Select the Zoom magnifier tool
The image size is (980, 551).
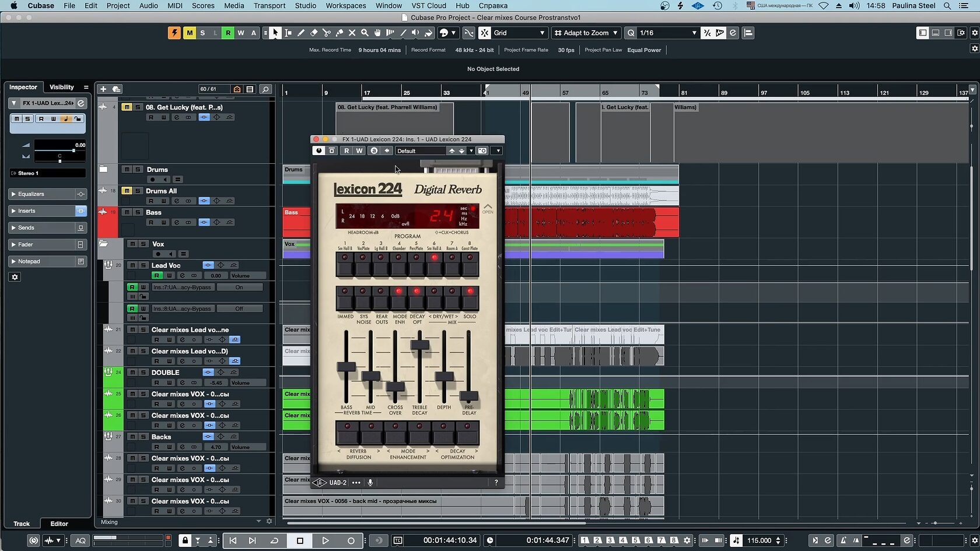(x=365, y=33)
